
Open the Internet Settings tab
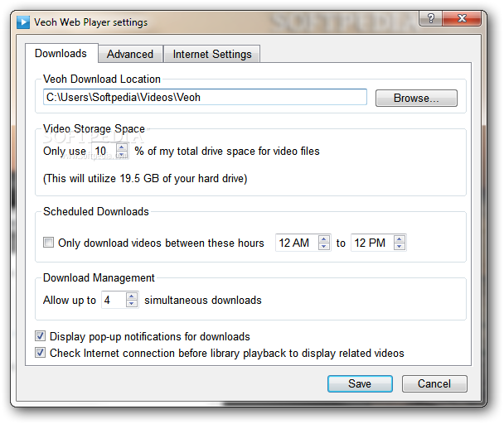[x=212, y=54]
